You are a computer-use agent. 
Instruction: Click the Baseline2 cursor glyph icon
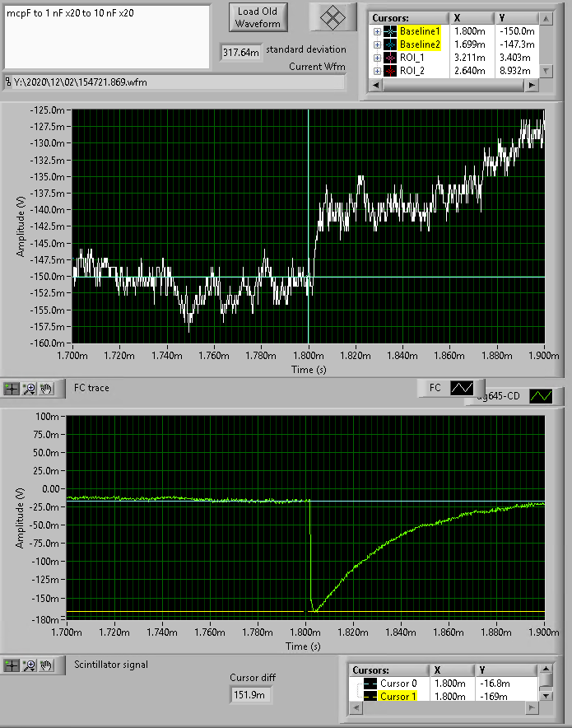click(x=390, y=44)
